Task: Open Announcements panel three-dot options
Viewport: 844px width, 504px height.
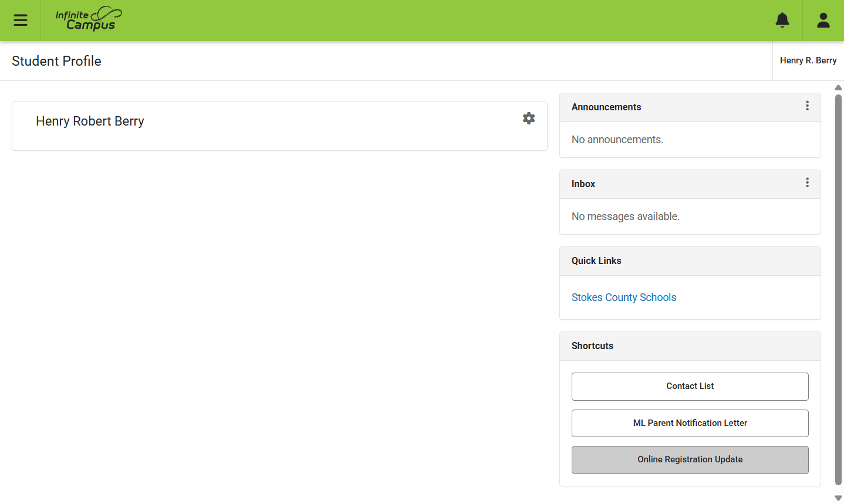Action: (807, 106)
